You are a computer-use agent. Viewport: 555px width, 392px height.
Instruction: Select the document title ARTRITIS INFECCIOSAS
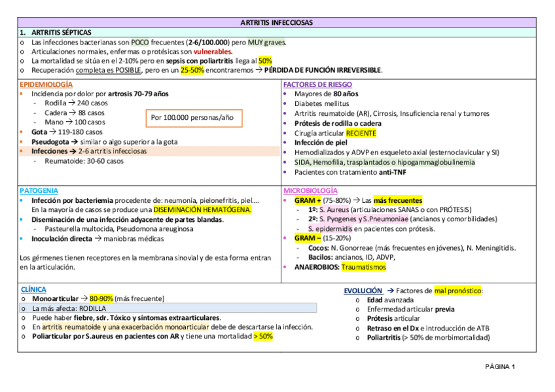pyautogui.click(x=277, y=22)
